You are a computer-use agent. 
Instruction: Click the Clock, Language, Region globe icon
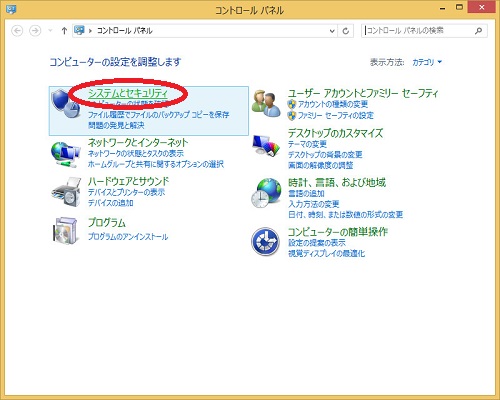click(x=266, y=193)
